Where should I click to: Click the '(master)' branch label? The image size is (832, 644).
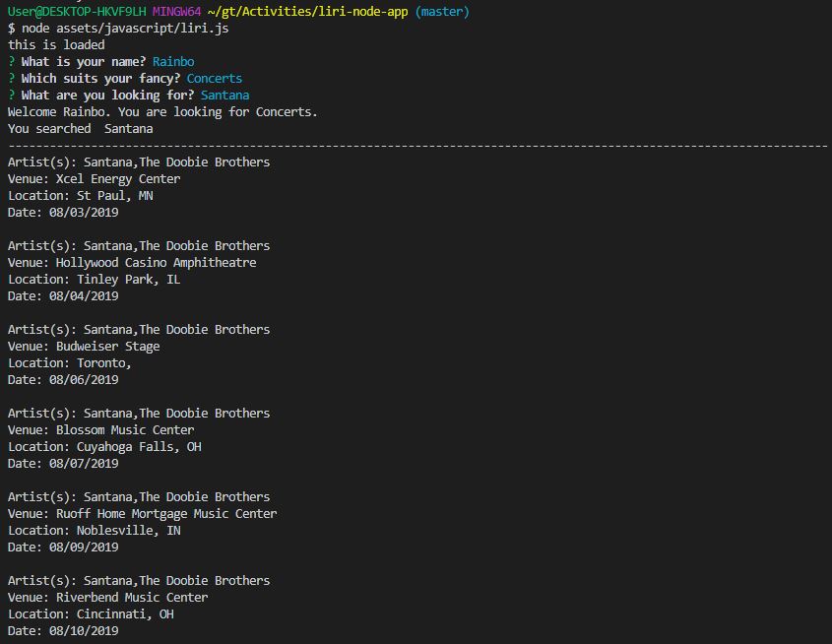click(x=442, y=12)
